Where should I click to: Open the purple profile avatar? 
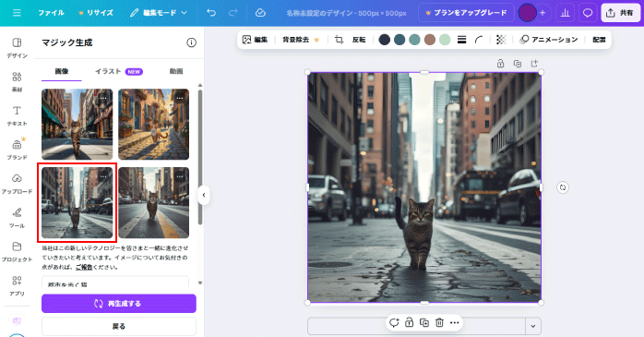point(527,13)
